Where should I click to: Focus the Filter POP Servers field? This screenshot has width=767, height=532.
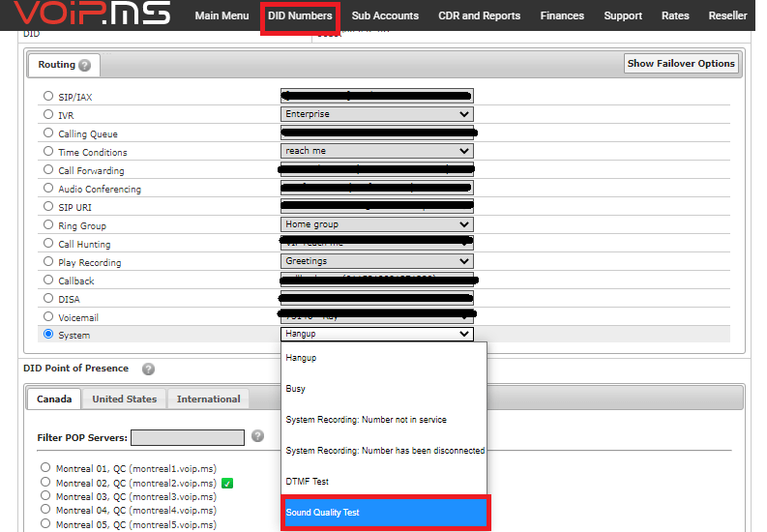pyautogui.click(x=188, y=437)
